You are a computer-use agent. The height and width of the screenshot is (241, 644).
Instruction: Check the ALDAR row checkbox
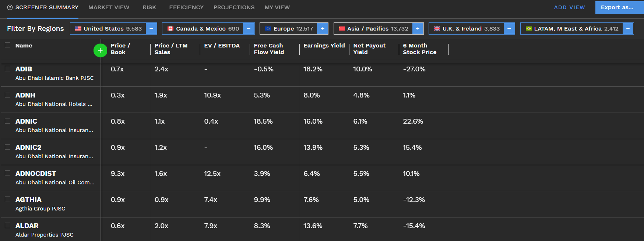7,225
